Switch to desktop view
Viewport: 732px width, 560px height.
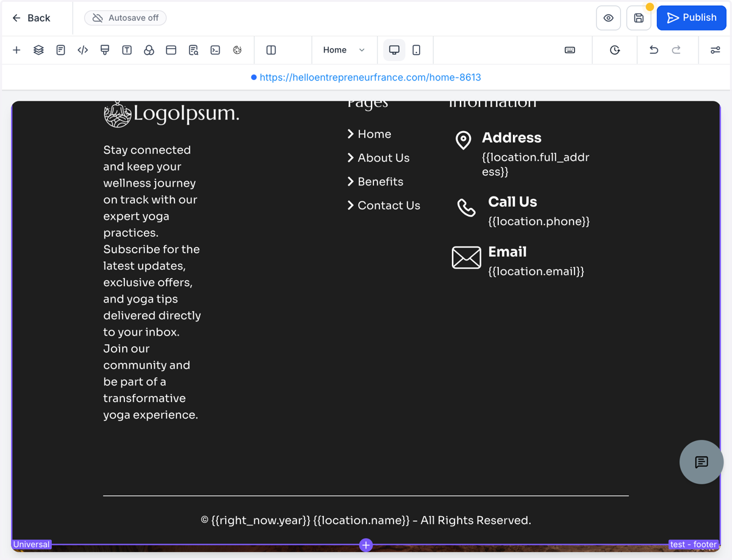tap(394, 50)
